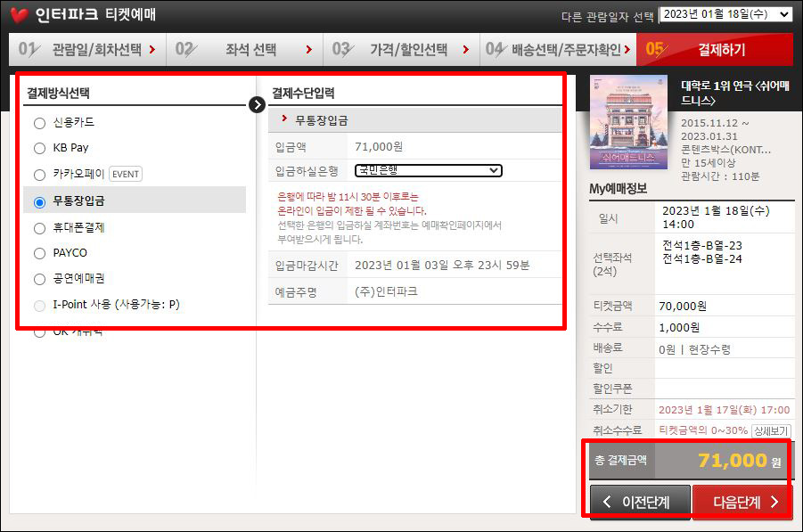Image resolution: width=803 pixels, height=532 pixels.
Task: Click the delivery fee 0원 현장수령
Action: pos(694,349)
